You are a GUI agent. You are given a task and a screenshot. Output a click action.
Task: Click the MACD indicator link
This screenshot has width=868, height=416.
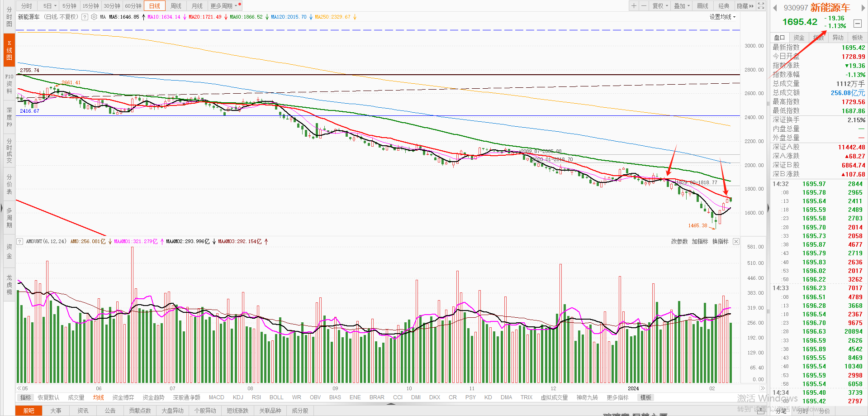(x=216, y=397)
